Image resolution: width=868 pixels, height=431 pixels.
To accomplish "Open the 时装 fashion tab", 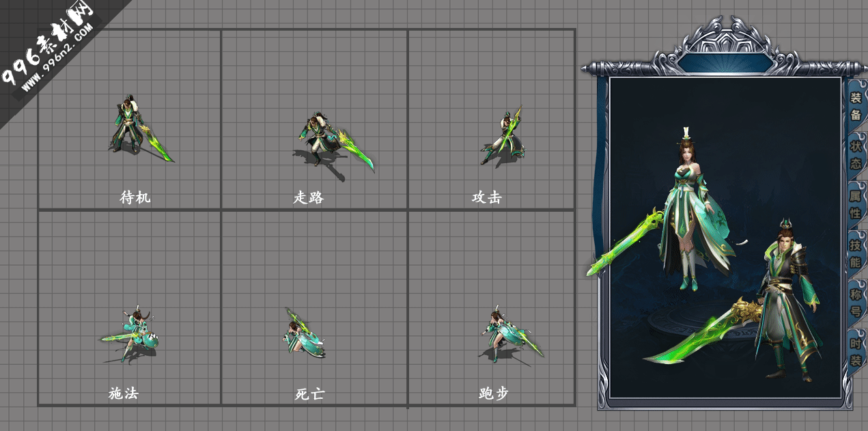I will (x=856, y=352).
